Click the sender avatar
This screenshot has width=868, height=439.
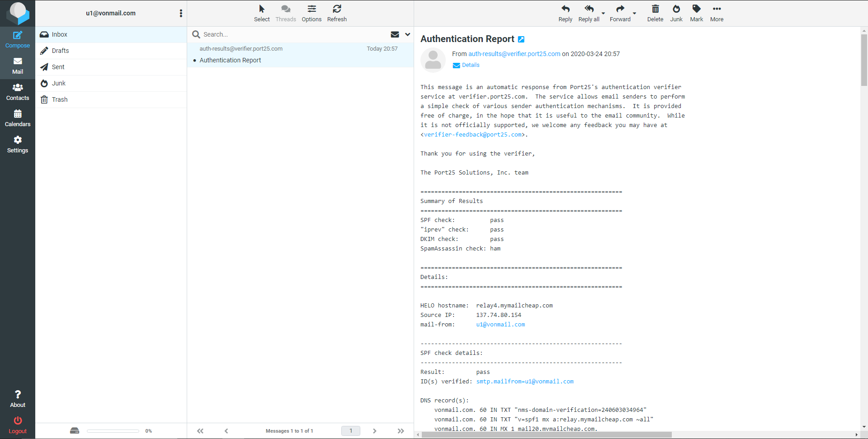433,60
